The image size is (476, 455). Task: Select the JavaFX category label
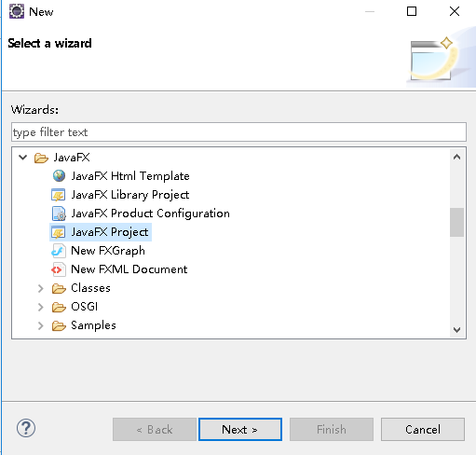72,158
